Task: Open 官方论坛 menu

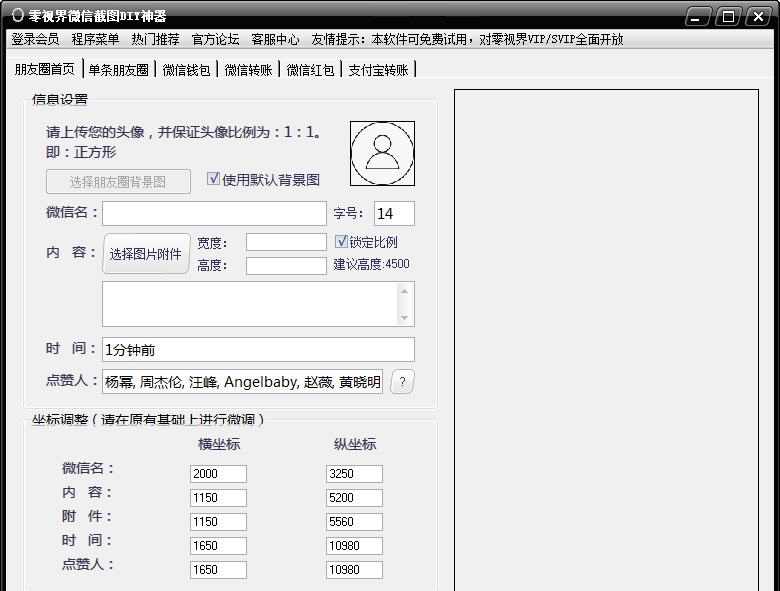Action: click(x=215, y=39)
